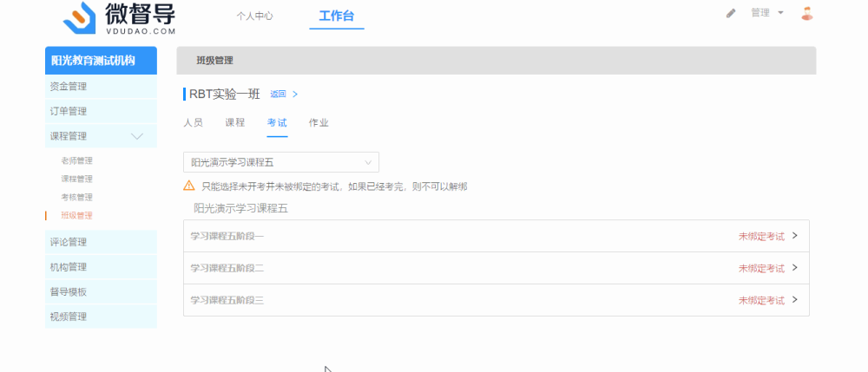Viewport: 868px width, 372px height.
Task: Click the 阳光教育测试机构 sidebar header
Action: click(x=101, y=61)
